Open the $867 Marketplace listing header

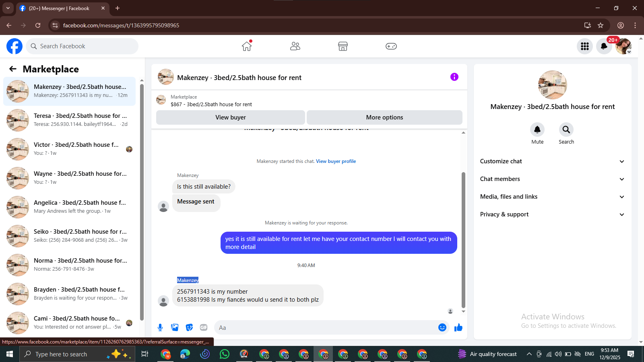pyautogui.click(x=309, y=100)
